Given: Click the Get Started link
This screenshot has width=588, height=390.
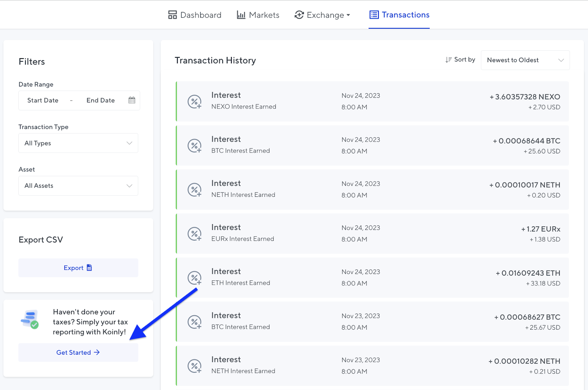Looking at the screenshot, I should pos(73,352).
